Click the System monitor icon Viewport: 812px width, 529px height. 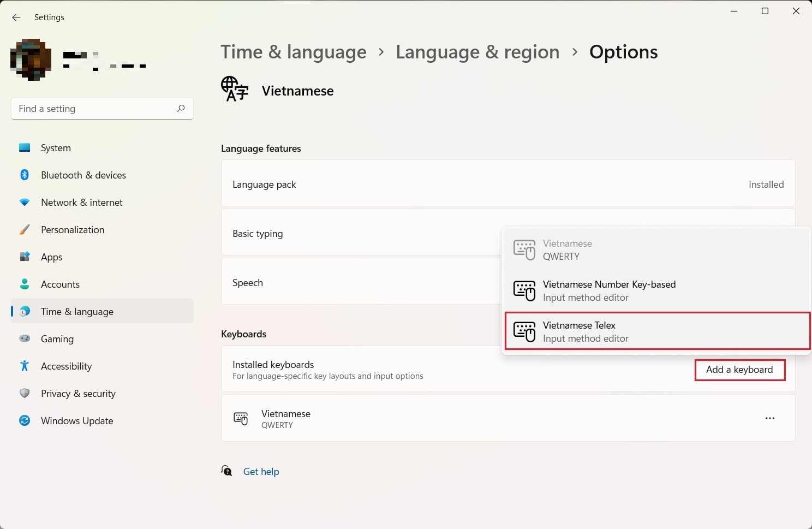(x=25, y=147)
